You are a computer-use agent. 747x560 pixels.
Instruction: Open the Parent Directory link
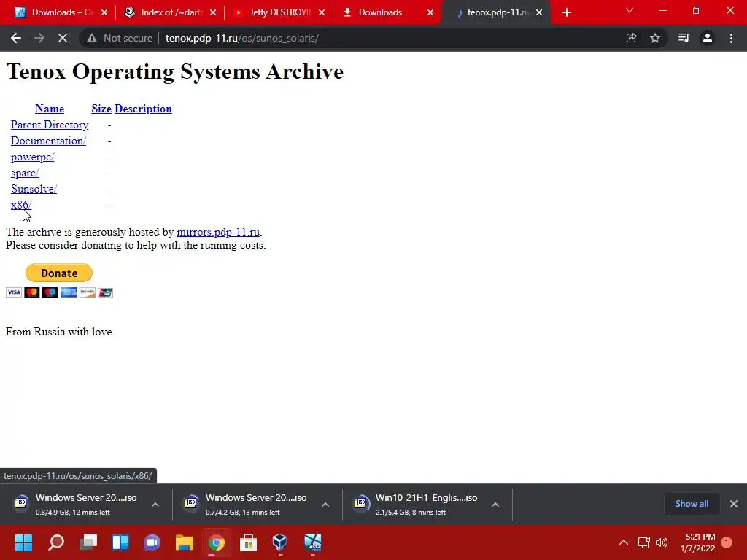(50, 125)
